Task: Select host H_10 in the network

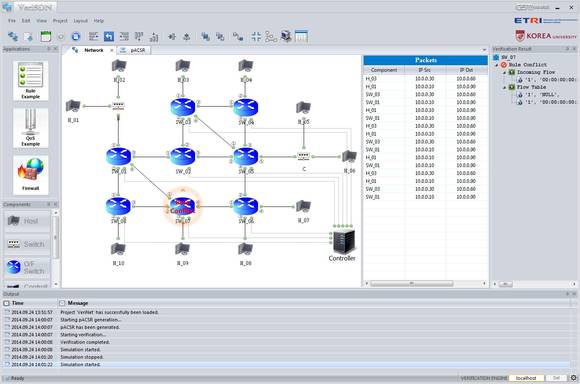Action: click(x=118, y=249)
